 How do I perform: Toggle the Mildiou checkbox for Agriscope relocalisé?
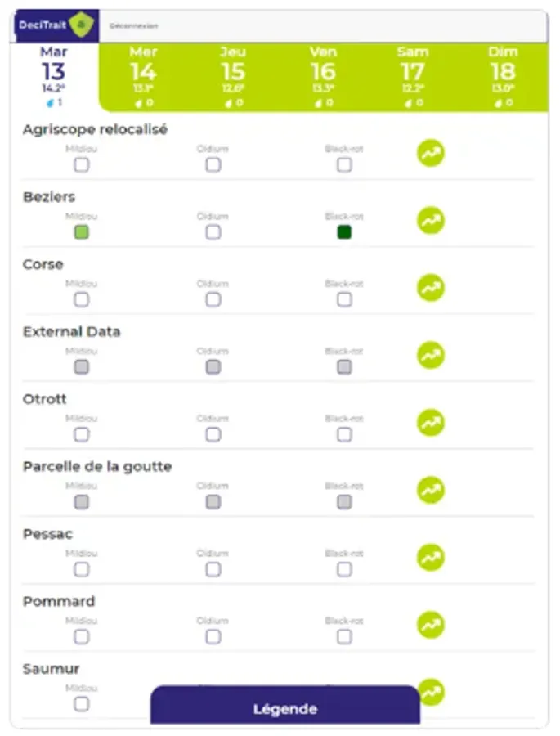tap(82, 165)
